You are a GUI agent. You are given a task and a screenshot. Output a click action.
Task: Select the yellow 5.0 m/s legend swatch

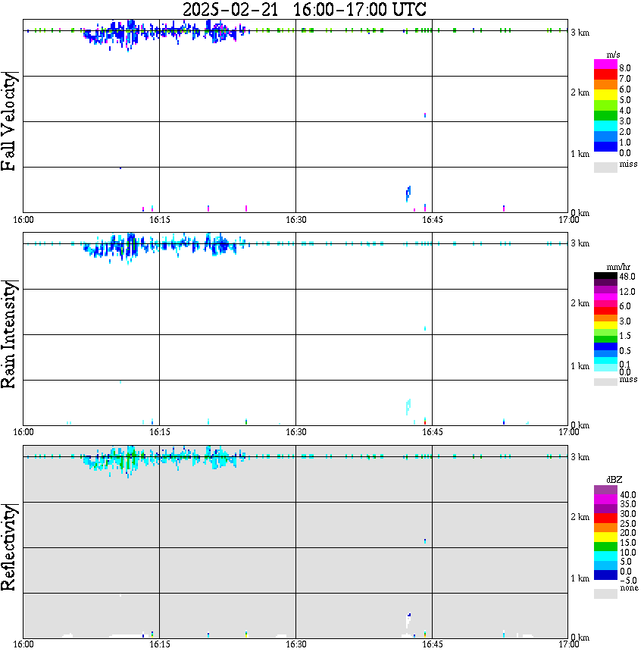[x=605, y=96]
